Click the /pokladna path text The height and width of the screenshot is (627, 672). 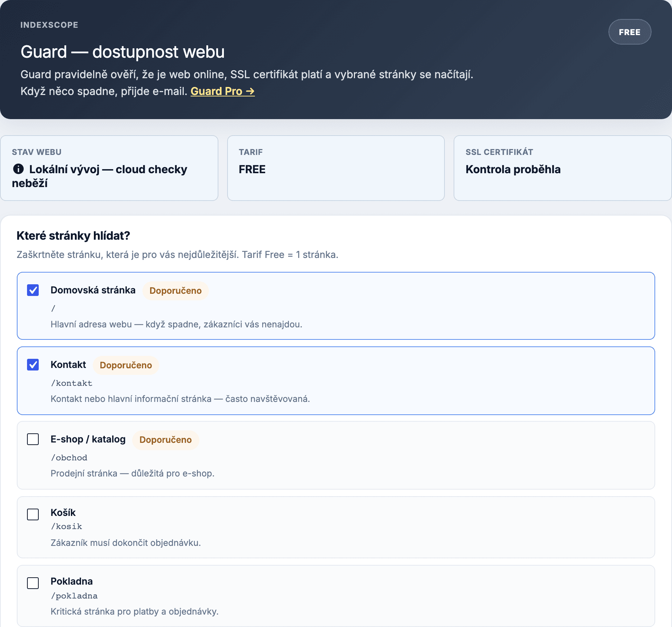click(74, 596)
